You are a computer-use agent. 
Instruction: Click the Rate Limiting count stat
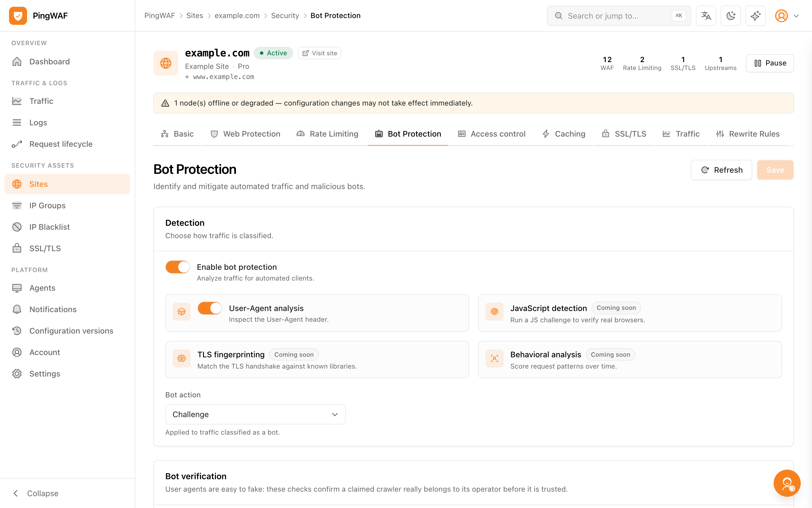642,63
